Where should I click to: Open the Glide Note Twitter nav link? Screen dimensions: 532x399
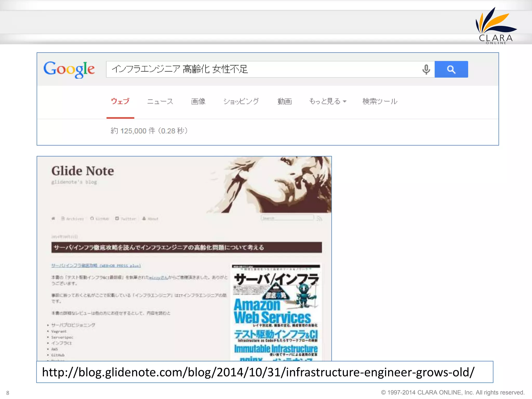(126, 219)
